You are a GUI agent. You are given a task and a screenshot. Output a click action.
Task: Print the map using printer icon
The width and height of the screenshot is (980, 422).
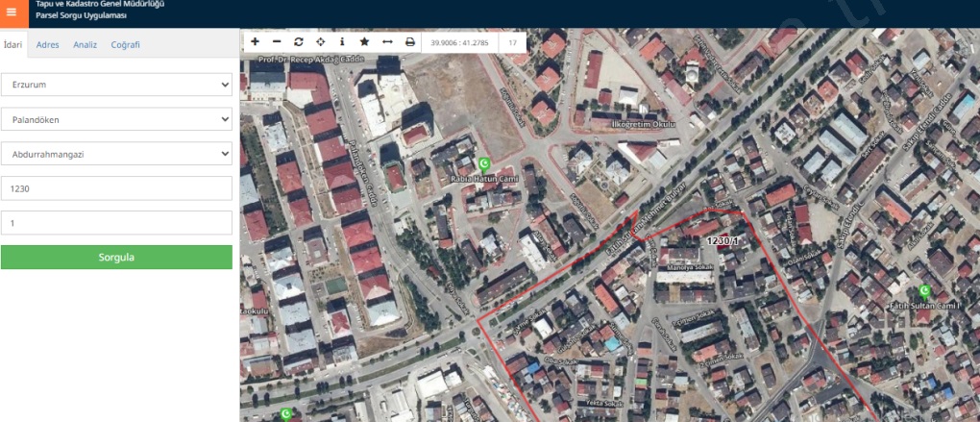(410, 42)
